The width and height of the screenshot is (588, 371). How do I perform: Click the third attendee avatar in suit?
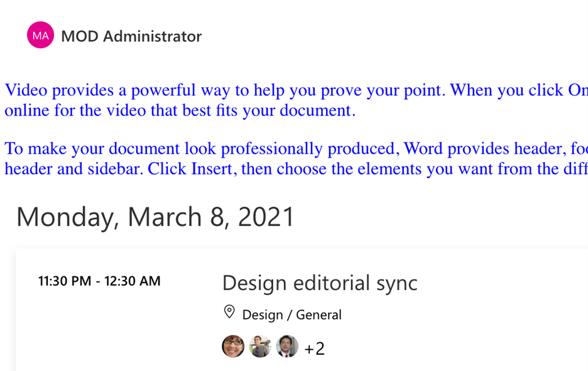(x=287, y=347)
